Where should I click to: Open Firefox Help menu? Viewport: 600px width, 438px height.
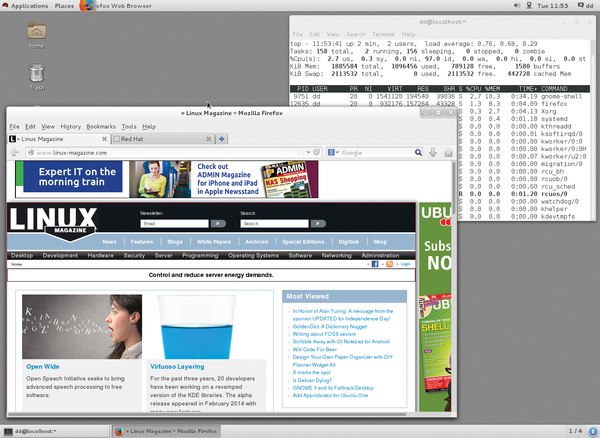click(149, 126)
